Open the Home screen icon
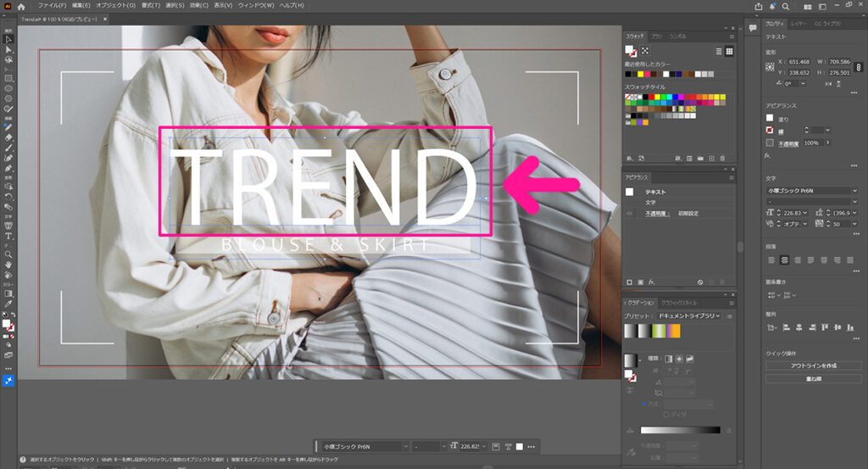Image resolution: width=868 pixels, height=469 pixels. 21,7
